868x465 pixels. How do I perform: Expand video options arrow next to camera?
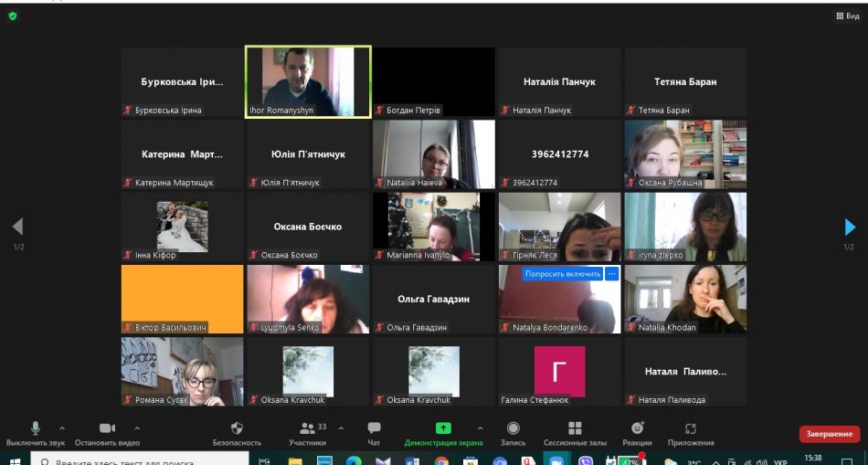(137, 428)
